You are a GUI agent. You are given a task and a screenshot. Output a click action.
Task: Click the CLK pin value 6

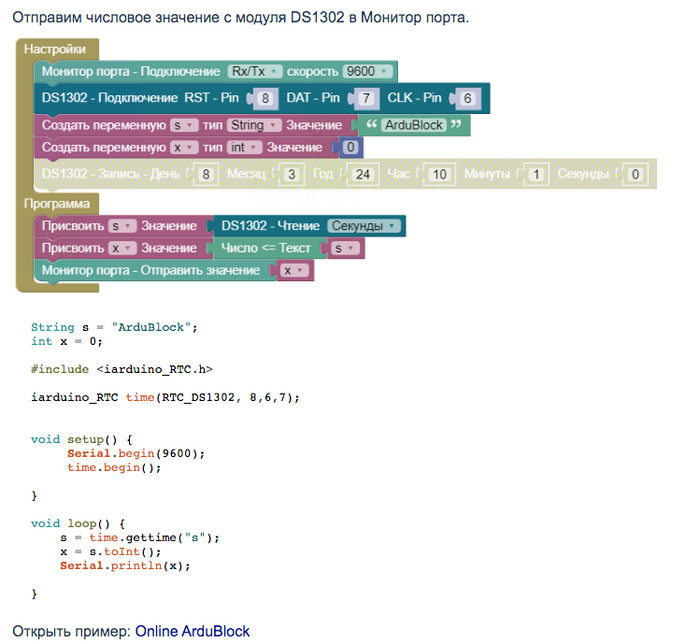tap(467, 98)
